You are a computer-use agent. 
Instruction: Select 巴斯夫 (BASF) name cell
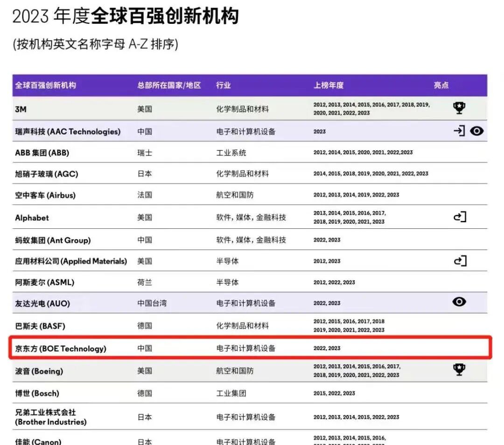click(x=40, y=326)
